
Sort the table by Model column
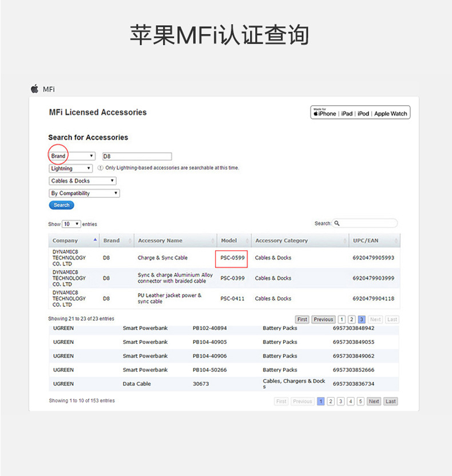(x=234, y=240)
